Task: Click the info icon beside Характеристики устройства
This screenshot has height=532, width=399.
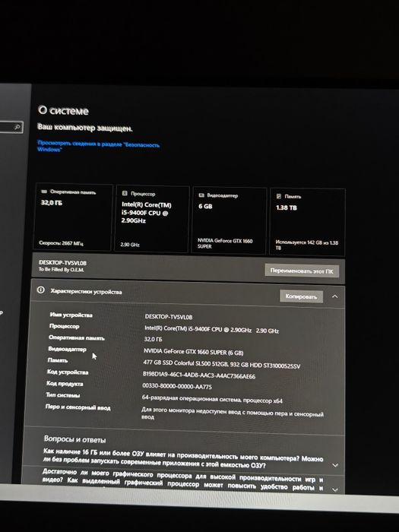Action: (41, 290)
